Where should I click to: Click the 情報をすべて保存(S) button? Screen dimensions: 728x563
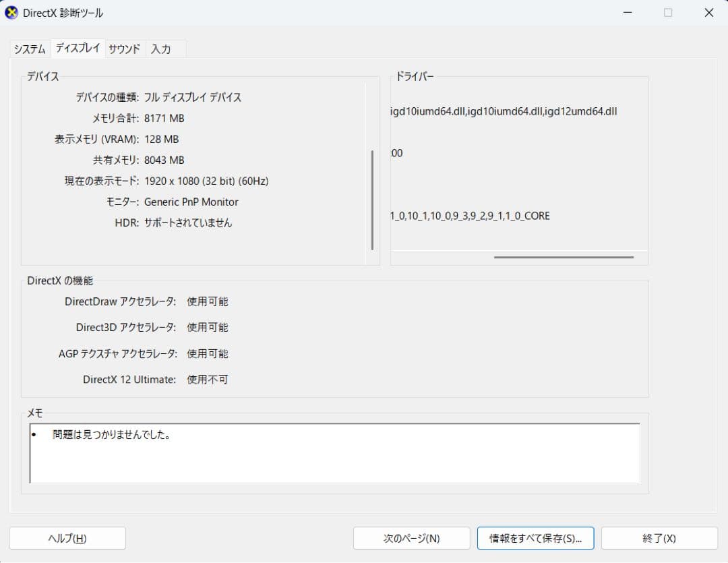[535, 538]
